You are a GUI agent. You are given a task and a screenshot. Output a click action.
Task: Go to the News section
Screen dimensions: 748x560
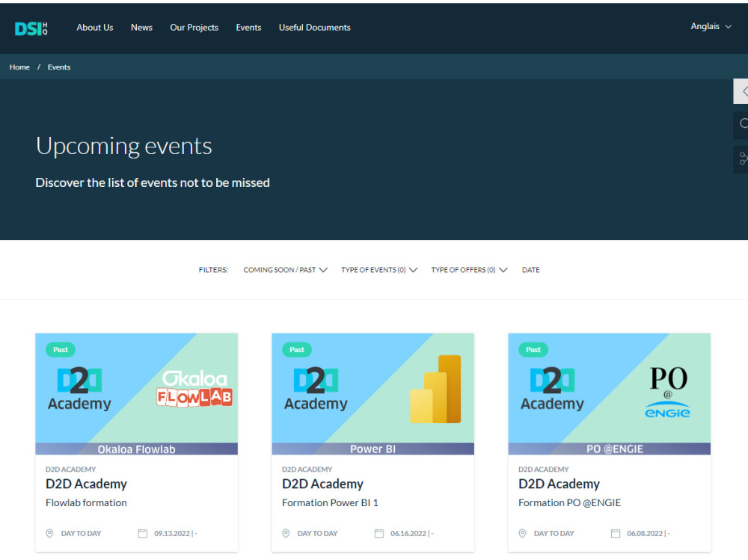141,28
